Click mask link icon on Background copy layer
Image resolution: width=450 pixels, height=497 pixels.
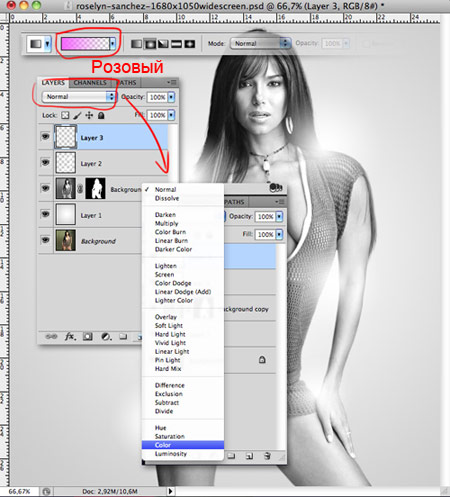coord(80,189)
